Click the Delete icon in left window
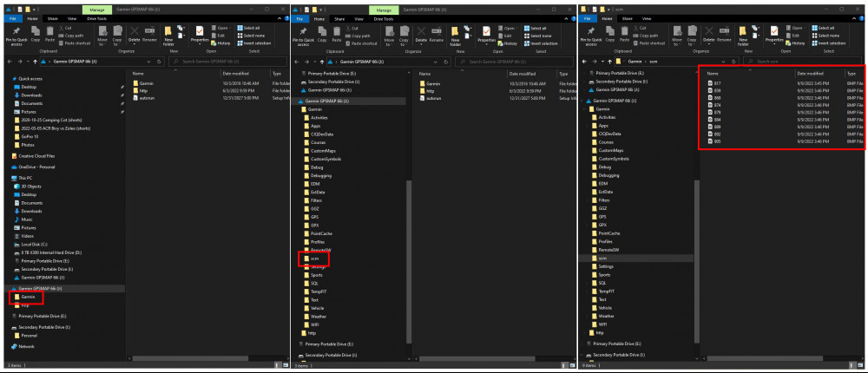This screenshot has height=373, width=868. click(x=134, y=33)
